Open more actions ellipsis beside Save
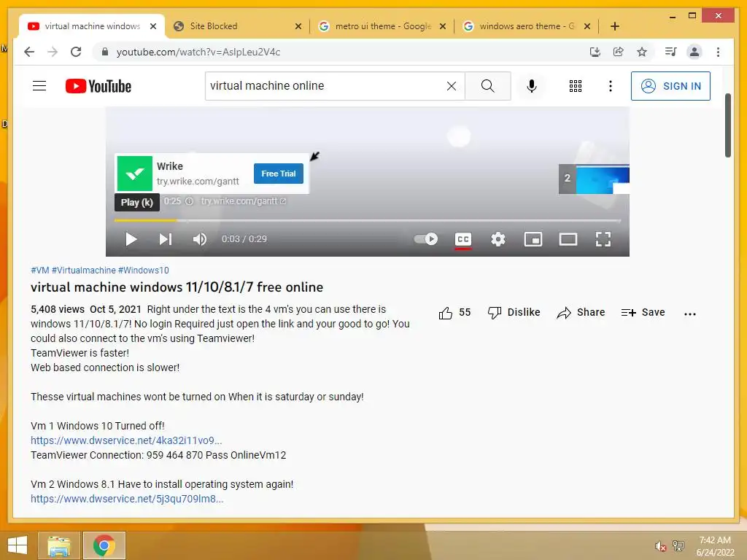Screen dimensions: 747x560 coord(690,314)
